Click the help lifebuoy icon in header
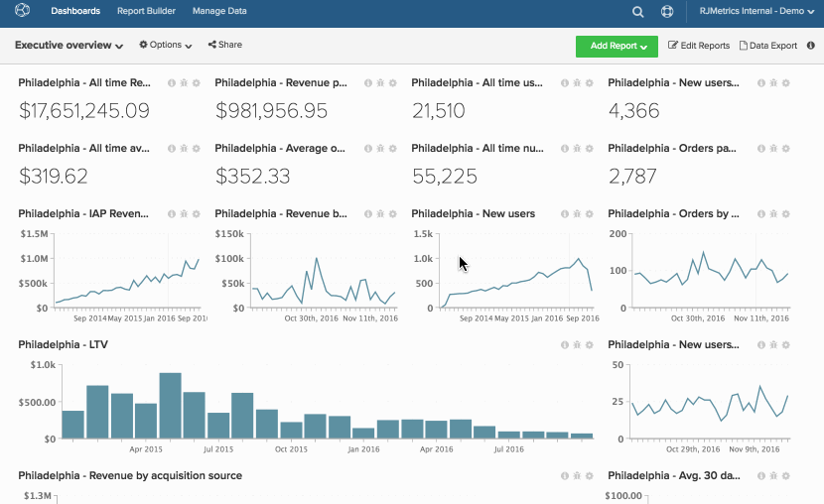This screenshot has height=504, width=824. coord(667,12)
